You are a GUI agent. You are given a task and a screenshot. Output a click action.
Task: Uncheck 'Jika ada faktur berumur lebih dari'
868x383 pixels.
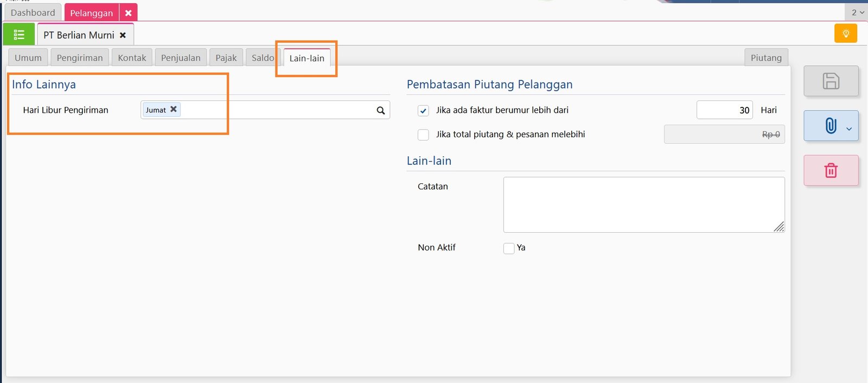click(x=424, y=111)
